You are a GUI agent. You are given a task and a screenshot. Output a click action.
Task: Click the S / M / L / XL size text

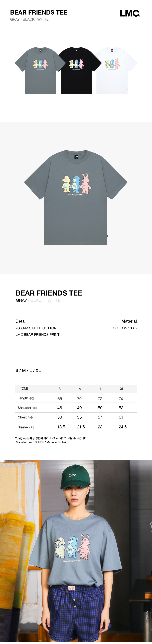28,370
